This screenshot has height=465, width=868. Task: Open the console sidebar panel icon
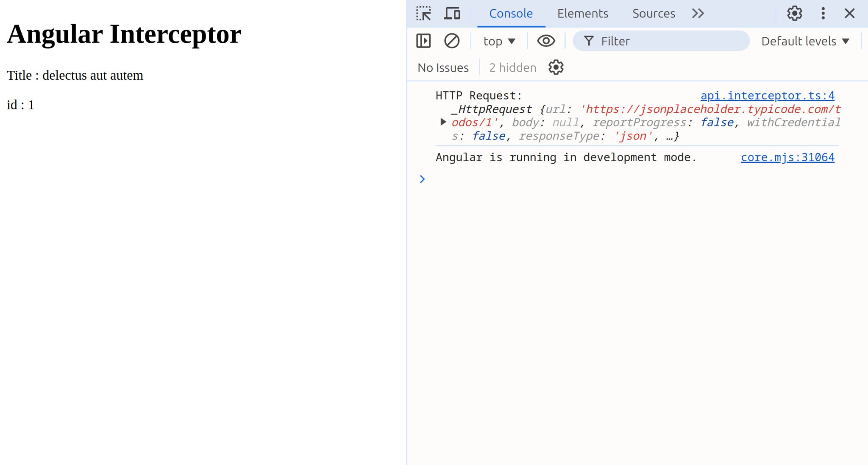click(x=423, y=41)
